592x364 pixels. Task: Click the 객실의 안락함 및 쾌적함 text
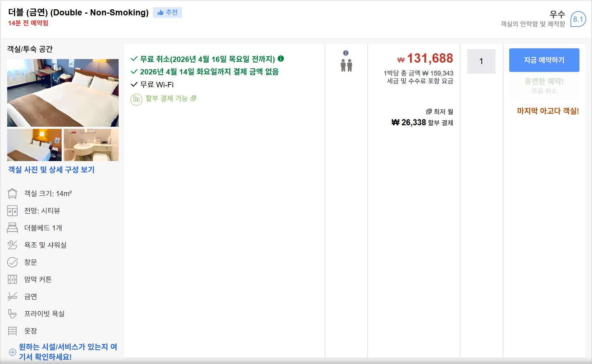tap(533, 24)
